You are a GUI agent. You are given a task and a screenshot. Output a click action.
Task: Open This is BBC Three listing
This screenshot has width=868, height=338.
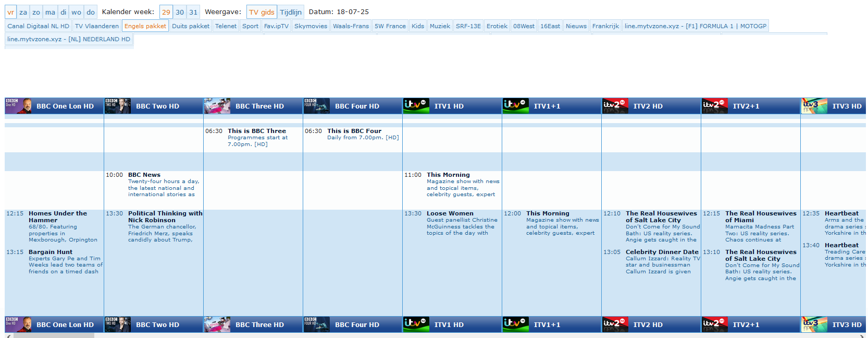[x=257, y=131]
